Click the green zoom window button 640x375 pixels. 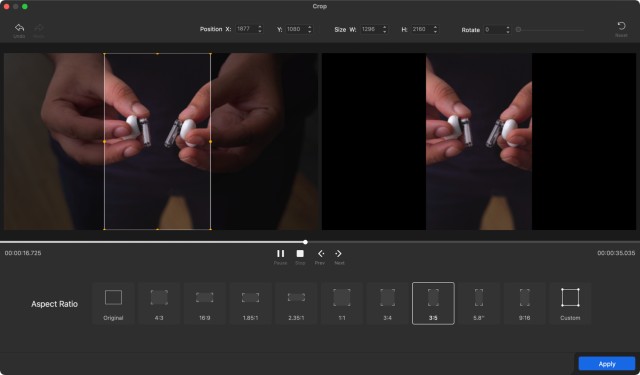click(x=24, y=7)
